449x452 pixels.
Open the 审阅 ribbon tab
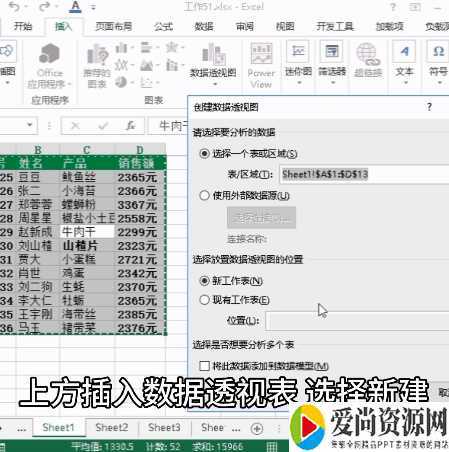click(245, 26)
